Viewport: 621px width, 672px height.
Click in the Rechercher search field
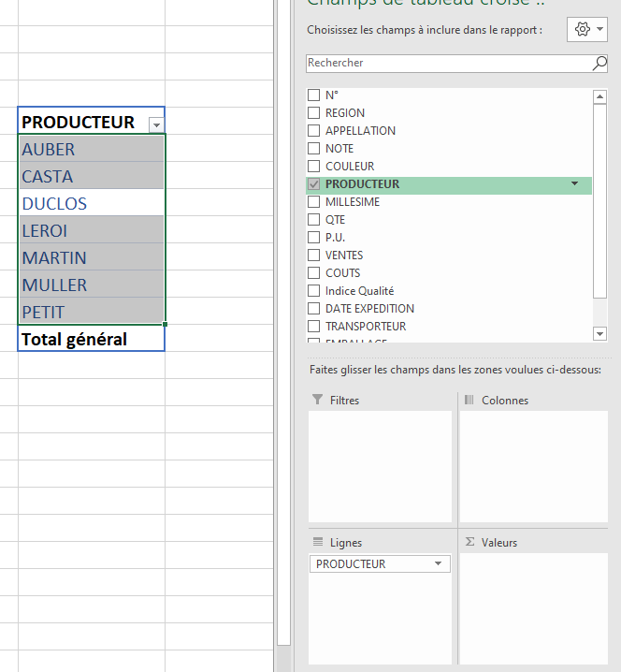pyautogui.click(x=447, y=64)
